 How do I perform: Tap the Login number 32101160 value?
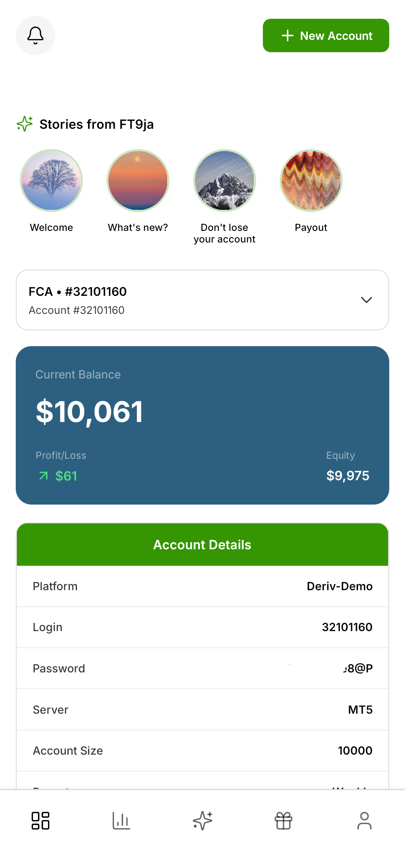(x=347, y=627)
